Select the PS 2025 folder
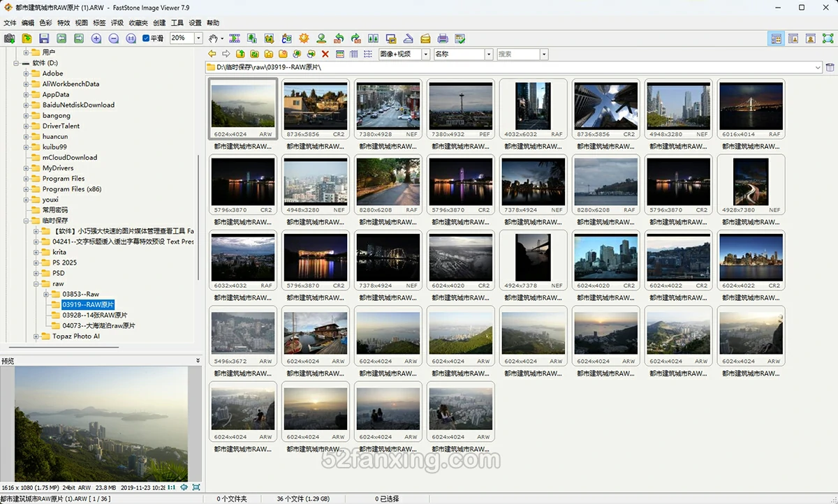838x504 pixels. (65, 262)
